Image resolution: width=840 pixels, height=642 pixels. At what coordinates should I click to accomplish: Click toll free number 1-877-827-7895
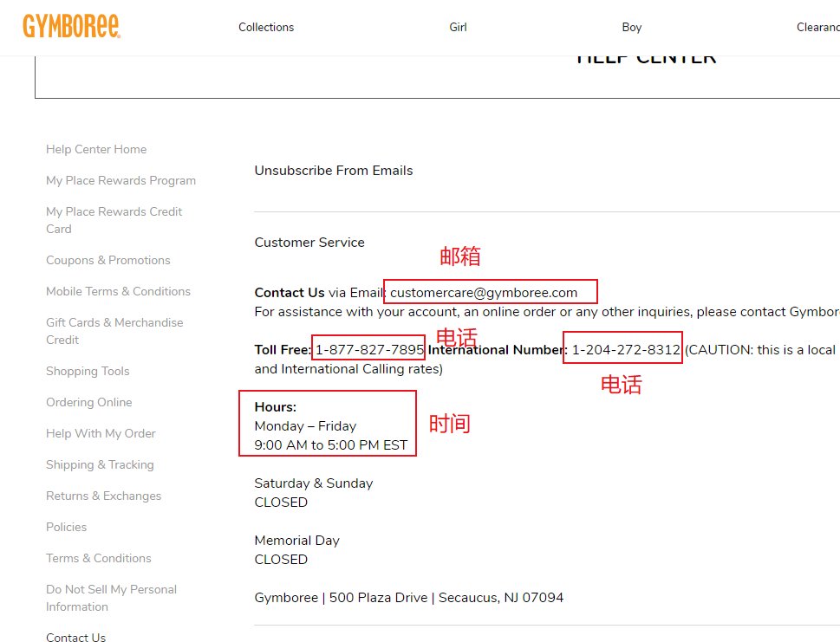(369, 350)
